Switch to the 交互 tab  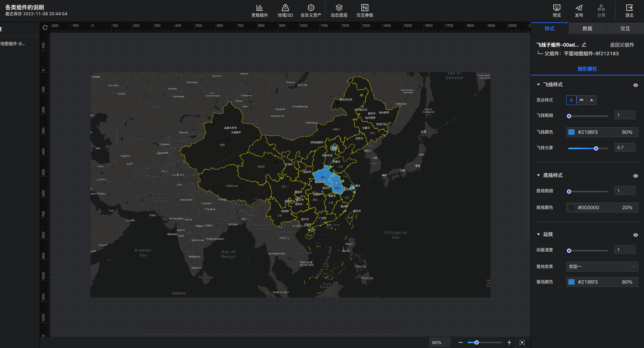[625, 29]
